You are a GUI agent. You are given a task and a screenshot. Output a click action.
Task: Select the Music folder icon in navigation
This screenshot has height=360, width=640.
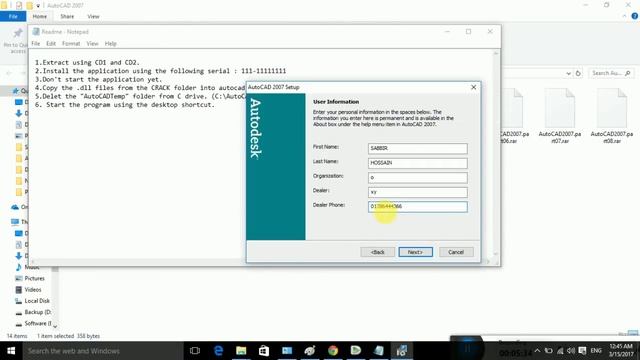[x=18, y=267]
